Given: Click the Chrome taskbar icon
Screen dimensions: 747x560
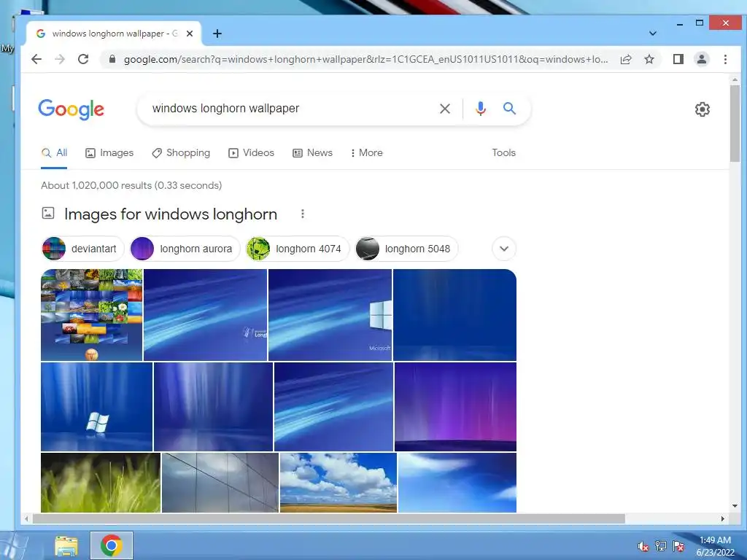Looking at the screenshot, I should [x=112, y=545].
